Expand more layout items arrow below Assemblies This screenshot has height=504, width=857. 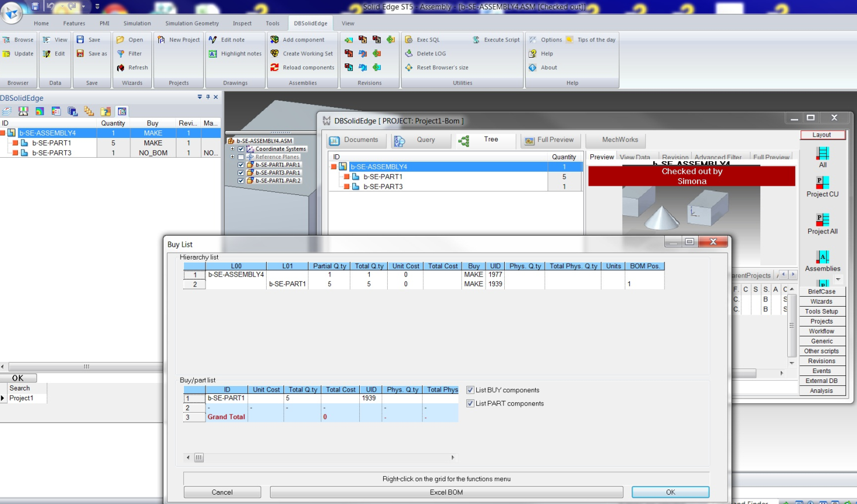tap(838, 280)
